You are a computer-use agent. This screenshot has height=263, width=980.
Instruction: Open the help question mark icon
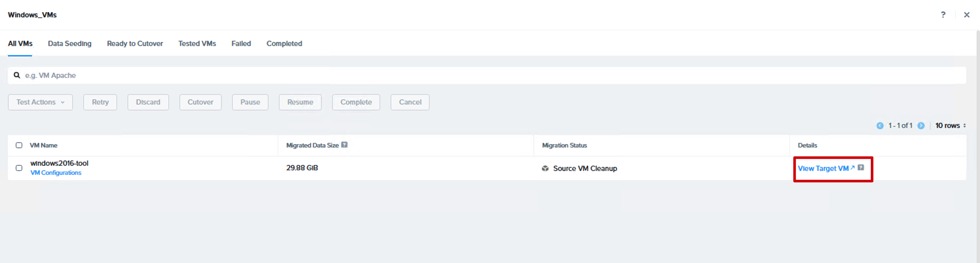click(943, 15)
